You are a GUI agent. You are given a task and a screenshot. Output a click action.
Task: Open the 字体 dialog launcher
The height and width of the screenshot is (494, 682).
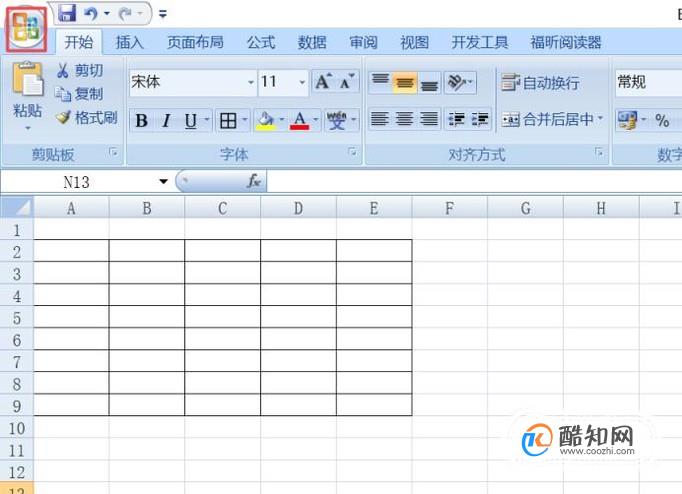353,152
